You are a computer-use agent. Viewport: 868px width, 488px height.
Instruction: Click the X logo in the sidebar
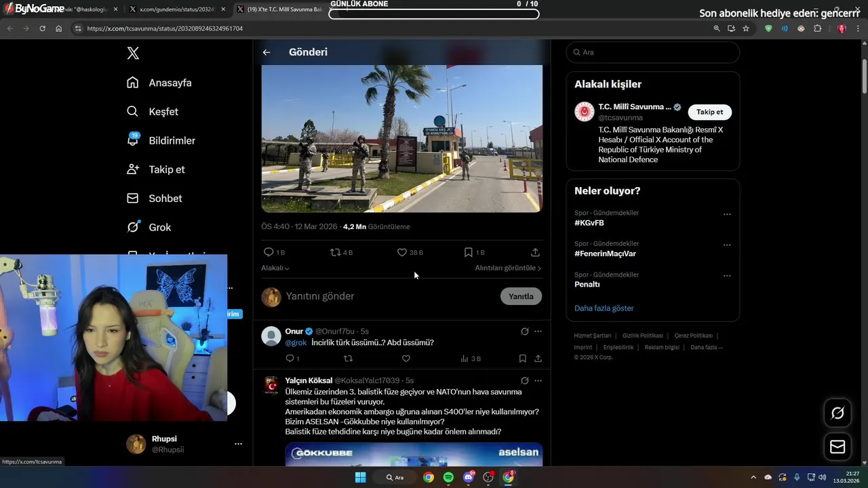point(133,54)
